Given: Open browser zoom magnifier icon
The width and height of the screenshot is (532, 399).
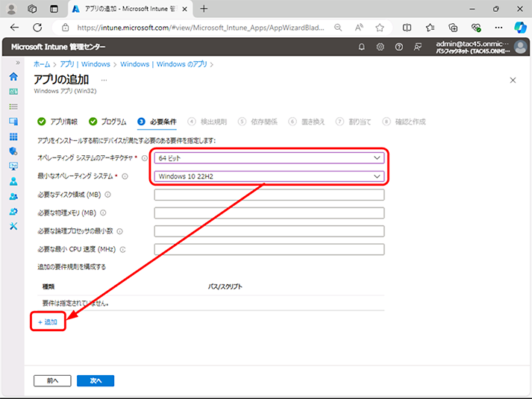Looking at the screenshot, I should pyautogui.click(x=338, y=28).
